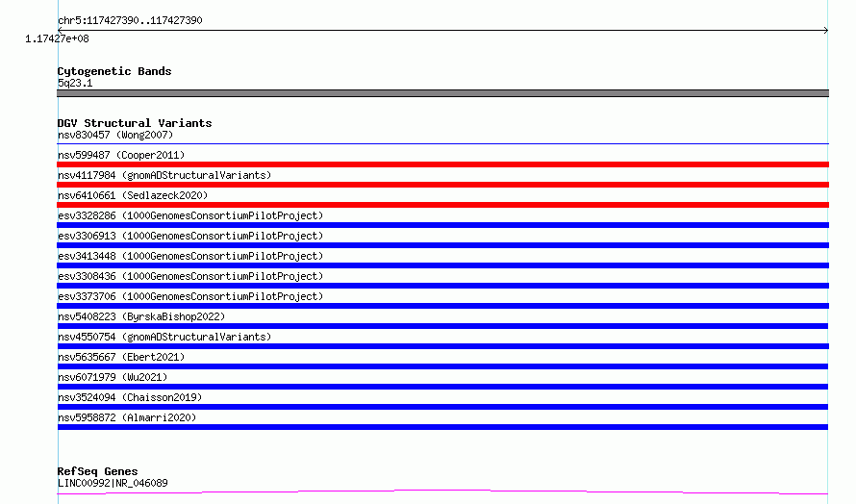This screenshot has width=856, height=504.
Task: Click the blue bar under nsv3524094
Action: [442, 407]
